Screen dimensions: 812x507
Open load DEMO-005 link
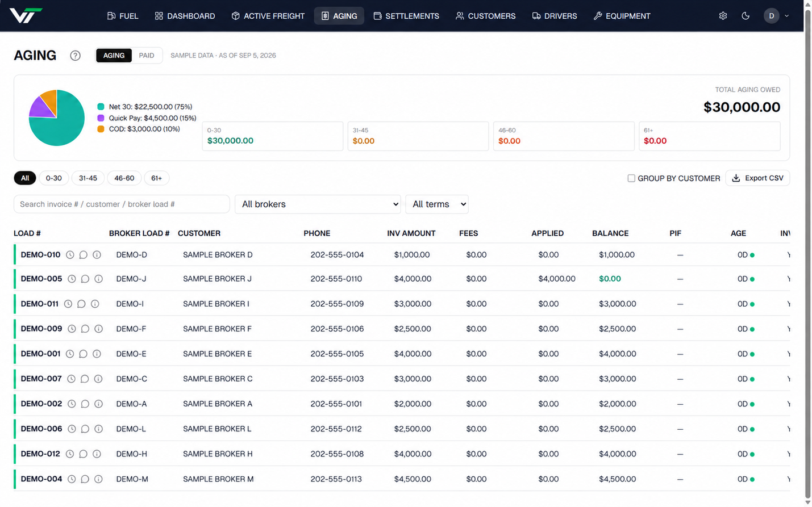click(x=41, y=279)
